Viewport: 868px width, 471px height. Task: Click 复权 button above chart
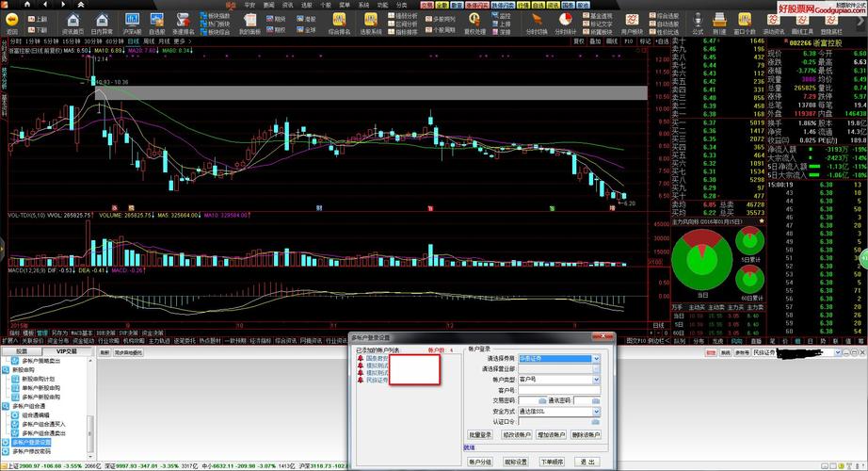[x=578, y=41]
